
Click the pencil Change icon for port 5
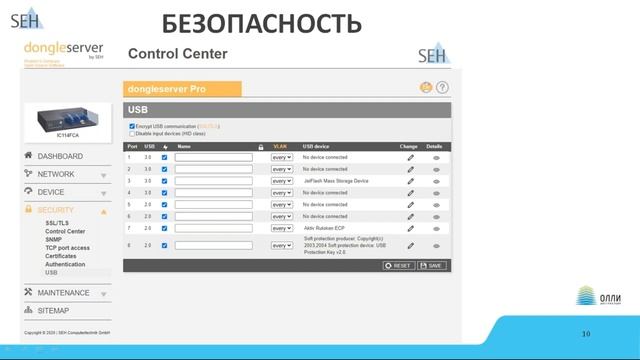[411, 205]
